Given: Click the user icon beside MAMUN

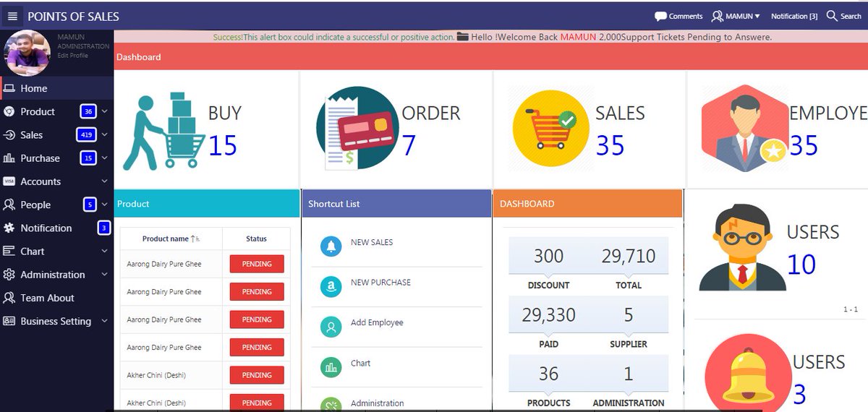Looking at the screenshot, I should pos(717,16).
